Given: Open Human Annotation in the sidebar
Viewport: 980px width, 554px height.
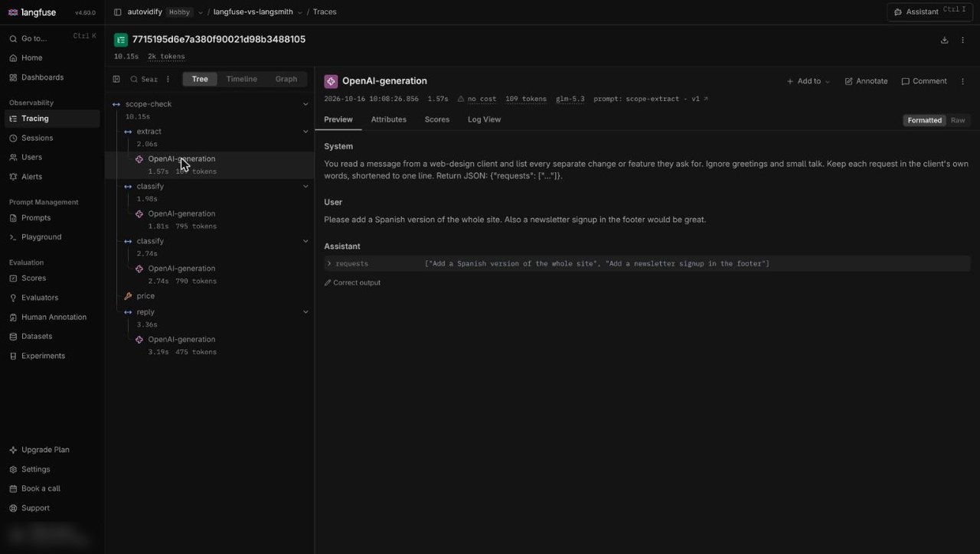Looking at the screenshot, I should [54, 317].
